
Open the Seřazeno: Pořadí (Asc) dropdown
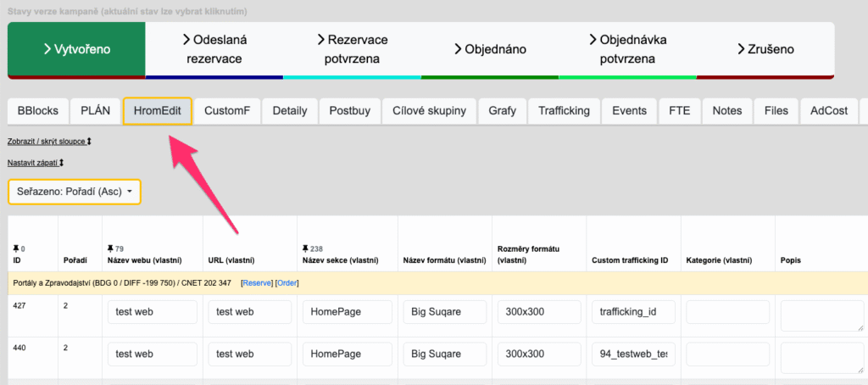75,192
